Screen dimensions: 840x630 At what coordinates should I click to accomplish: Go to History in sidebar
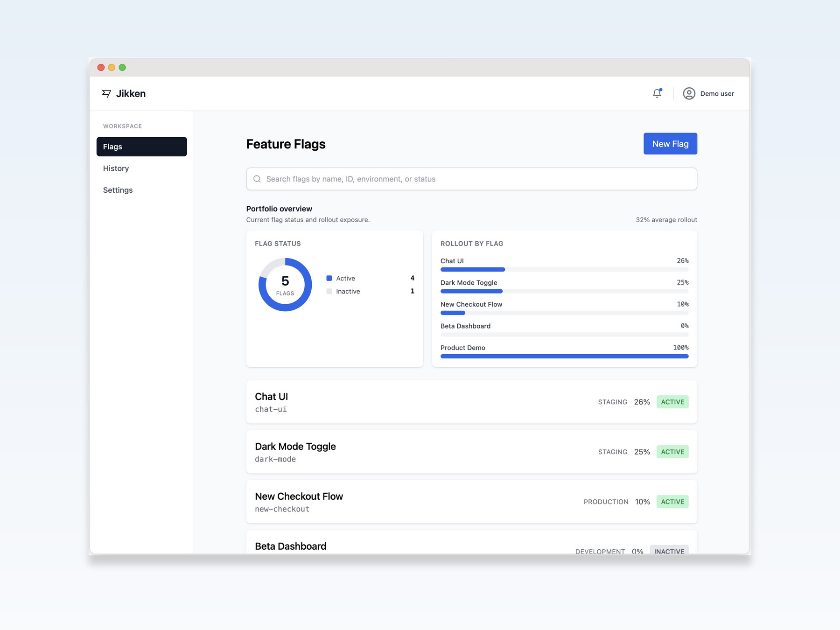141,168
